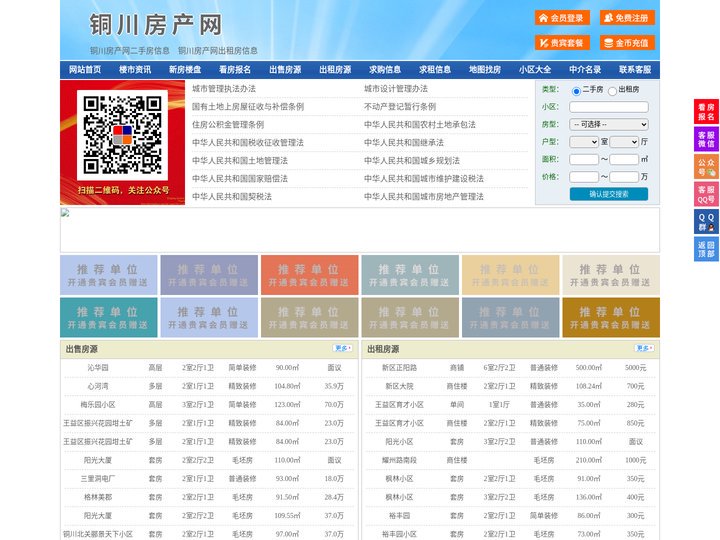Open the 中介名录 menu item

pos(585,70)
